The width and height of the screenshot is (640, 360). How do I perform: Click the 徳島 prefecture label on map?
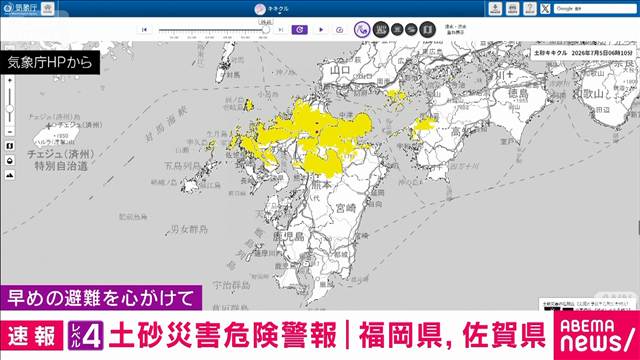(518, 93)
